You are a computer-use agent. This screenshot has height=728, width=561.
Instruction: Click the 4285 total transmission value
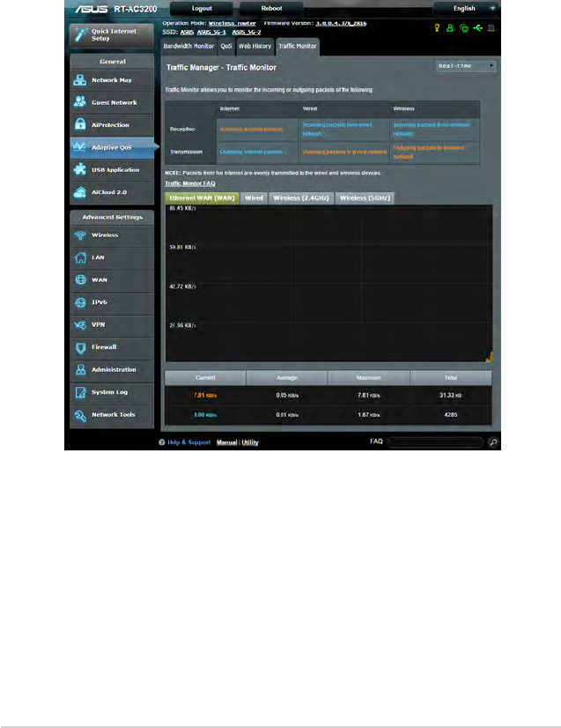[x=451, y=414]
